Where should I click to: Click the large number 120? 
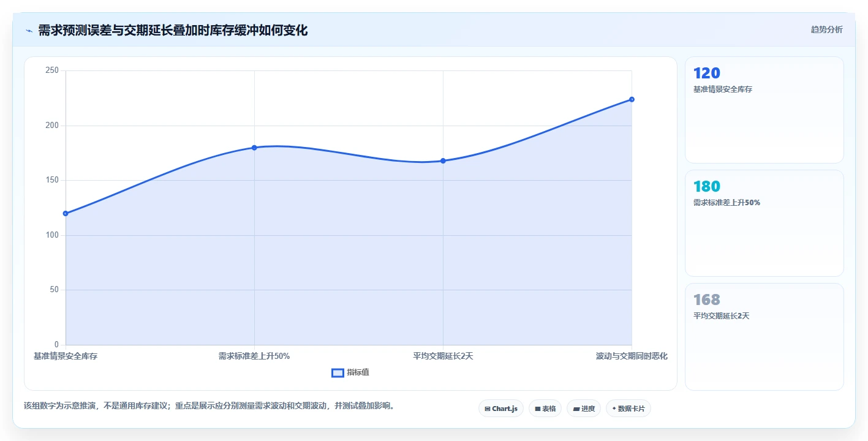(x=706, y=73)
